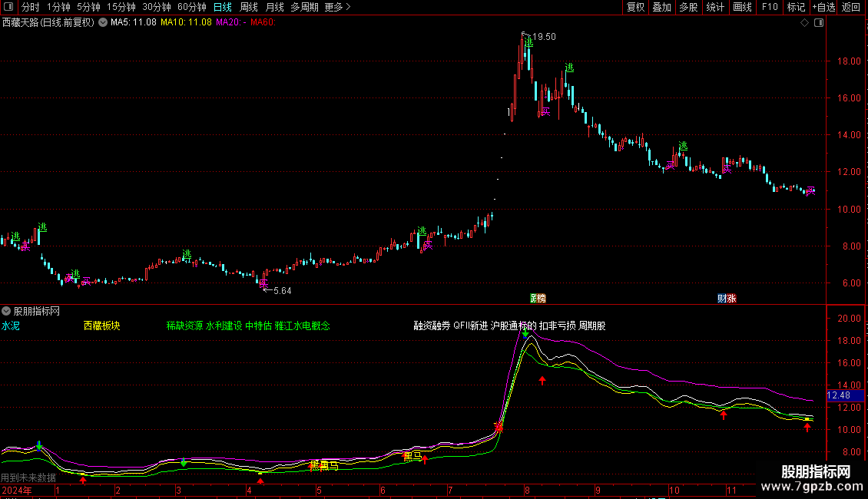Click the 融资融券 attribute tag
The image size is (868, 499).
coord(432,326)
